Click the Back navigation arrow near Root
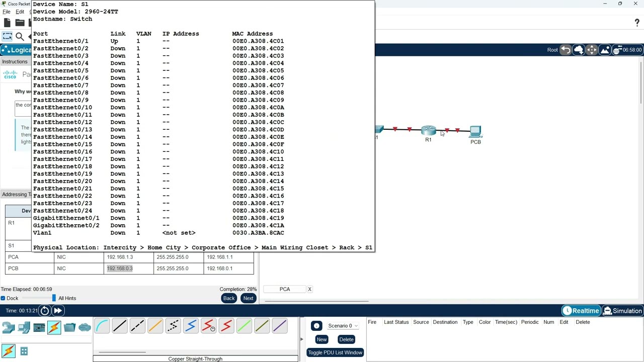 point(566,50)
